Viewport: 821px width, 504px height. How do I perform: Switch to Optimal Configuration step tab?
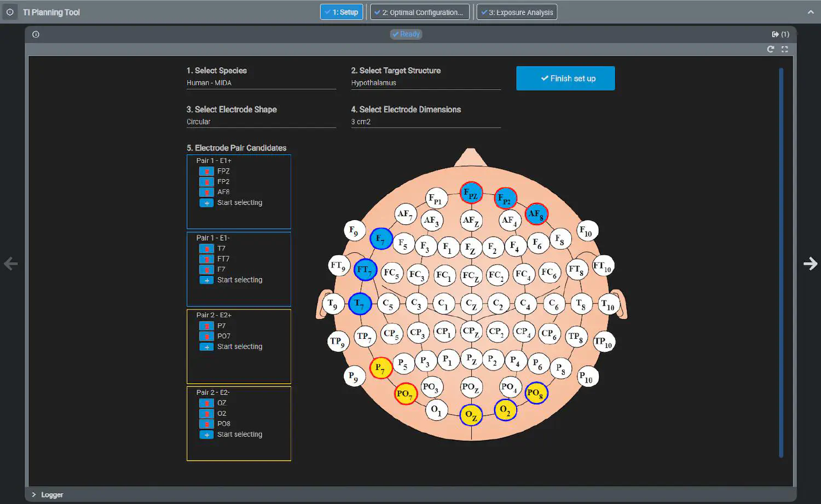419,12
